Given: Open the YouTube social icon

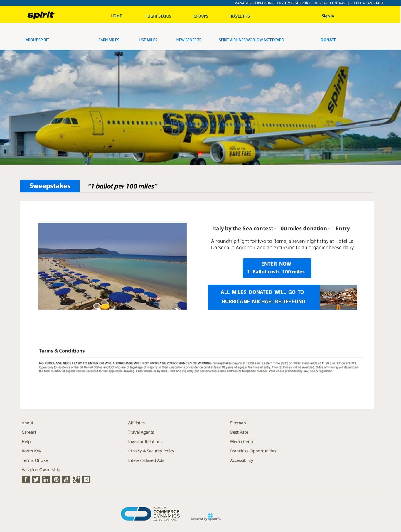Looking at the screenshot, I should [x=66, y=479].
